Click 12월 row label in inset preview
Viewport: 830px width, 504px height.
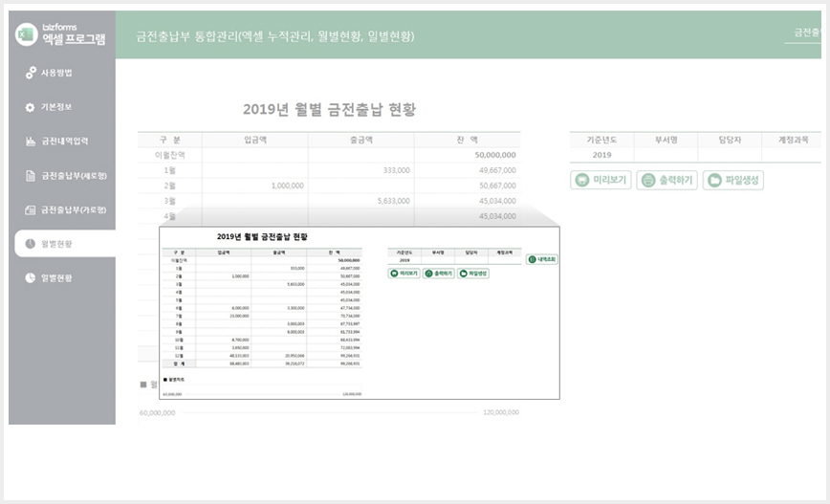[x=179, y=356]
